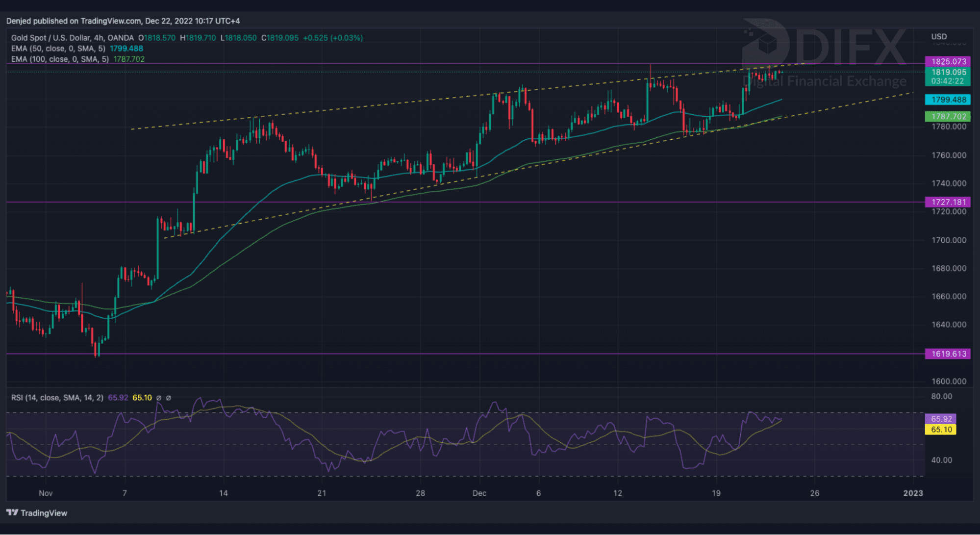The width and height of the screenshot is (980, 535).
Task: Click the Dec label on time axis
Action: pos(479,493)
